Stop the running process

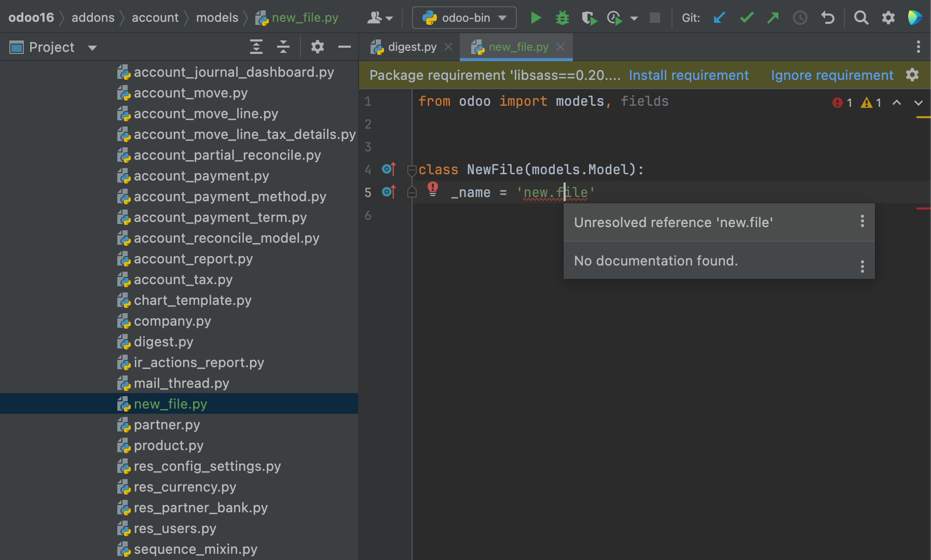(655, 18)
